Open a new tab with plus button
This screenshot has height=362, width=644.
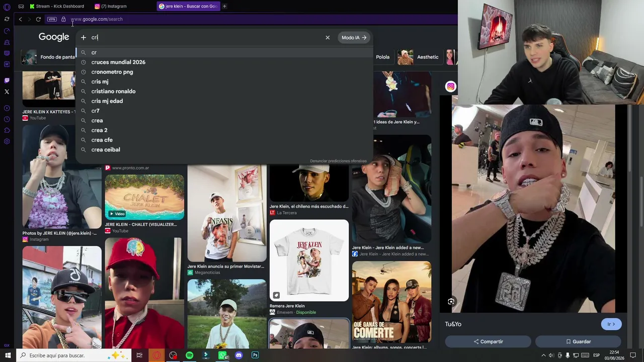[224, 6]
